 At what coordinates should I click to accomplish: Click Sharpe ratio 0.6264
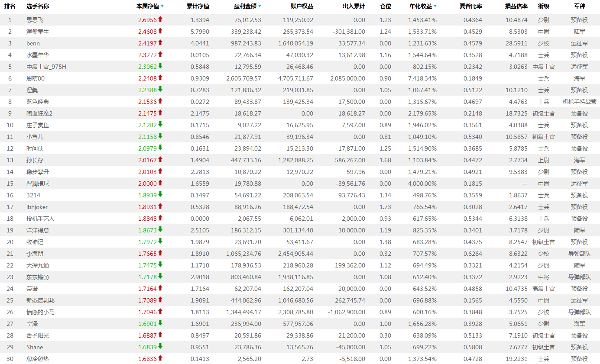473,254
